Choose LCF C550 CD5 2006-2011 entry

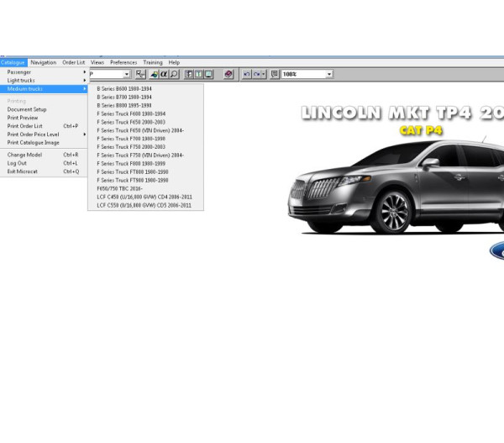tap(144, 205)
